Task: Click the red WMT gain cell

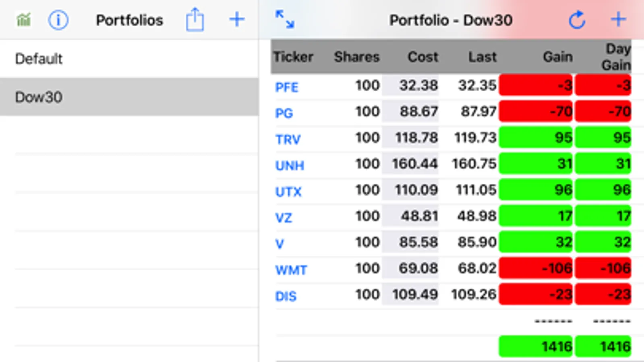Action: click(536, 268)
